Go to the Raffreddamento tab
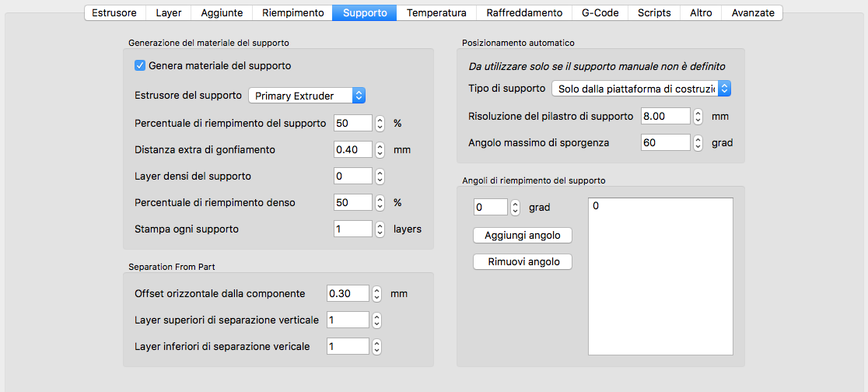 [x=523, y=12]
